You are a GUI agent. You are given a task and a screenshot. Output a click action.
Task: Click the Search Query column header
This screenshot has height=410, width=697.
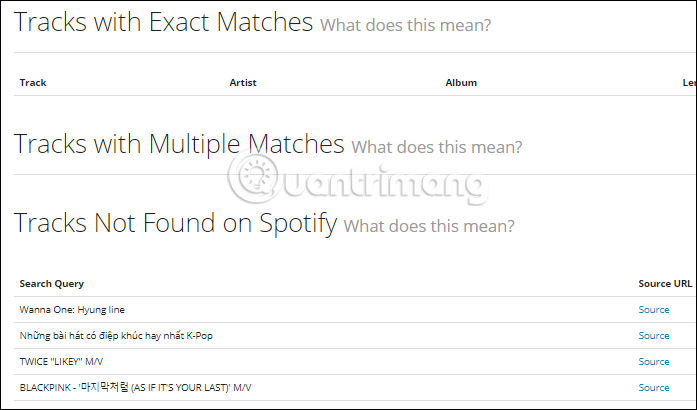point(51,284)
